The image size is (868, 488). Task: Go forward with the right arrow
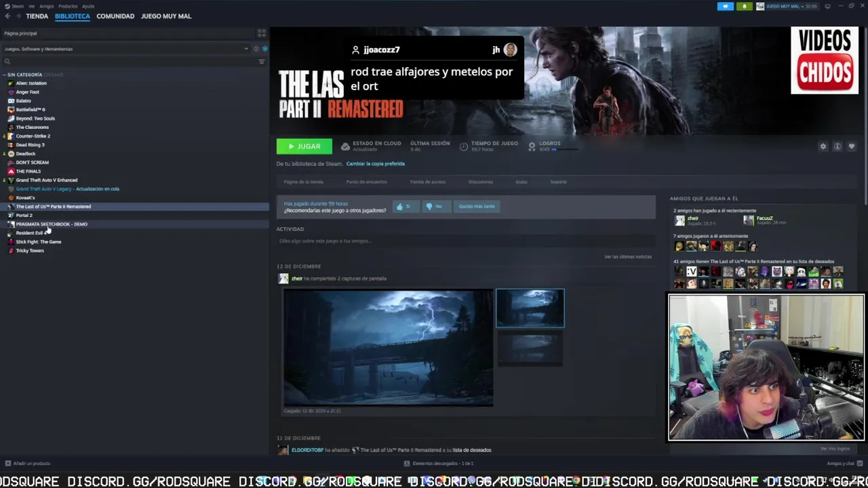(x=18, y=16)
